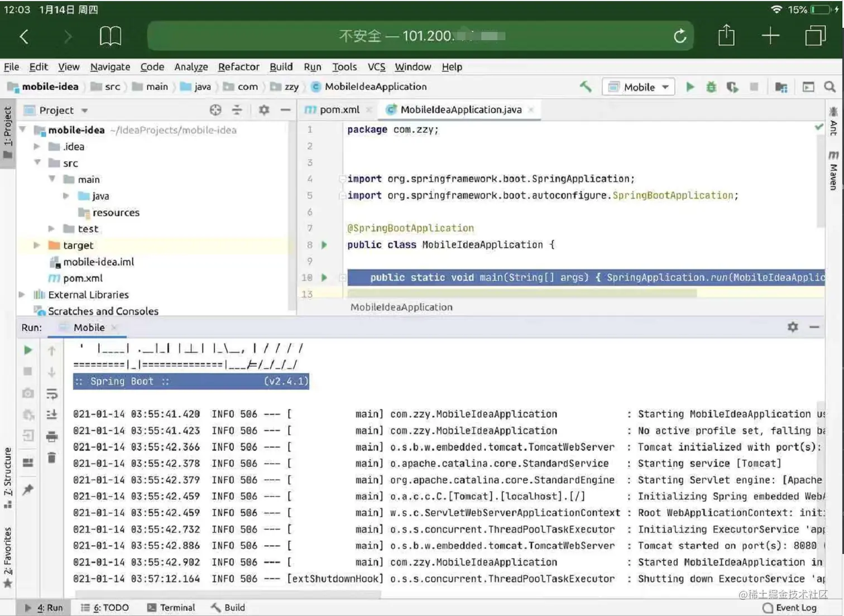The height and width of the screenshot is (616, 844).
Task: Expand the target folder
Action: (37, 245)
